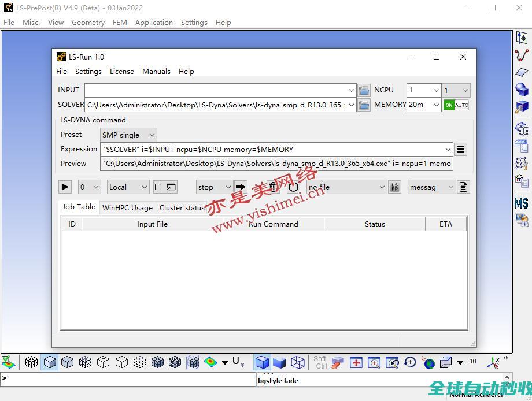Click the Input File column header
This screenshot has height=401, width=532.
[152, 224]
